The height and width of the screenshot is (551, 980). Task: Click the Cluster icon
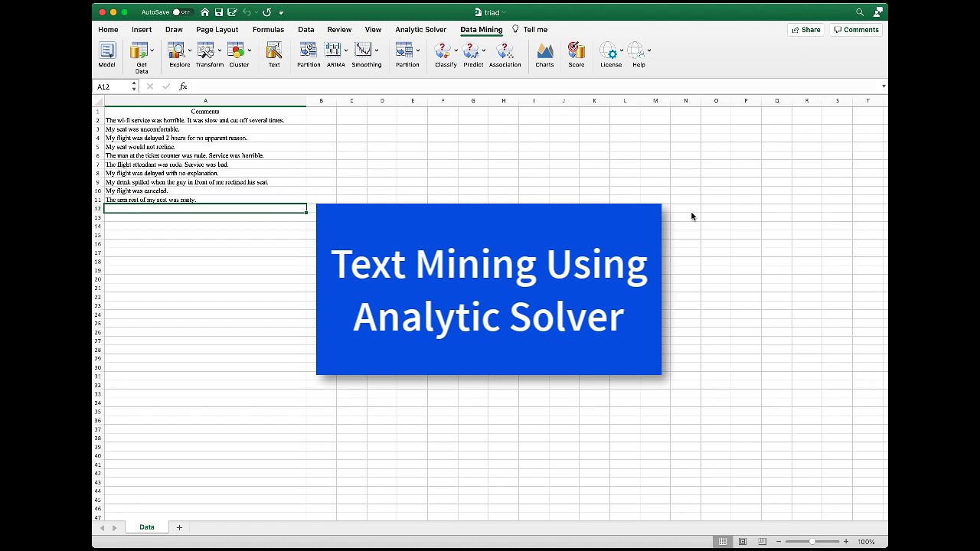[236, 51]
